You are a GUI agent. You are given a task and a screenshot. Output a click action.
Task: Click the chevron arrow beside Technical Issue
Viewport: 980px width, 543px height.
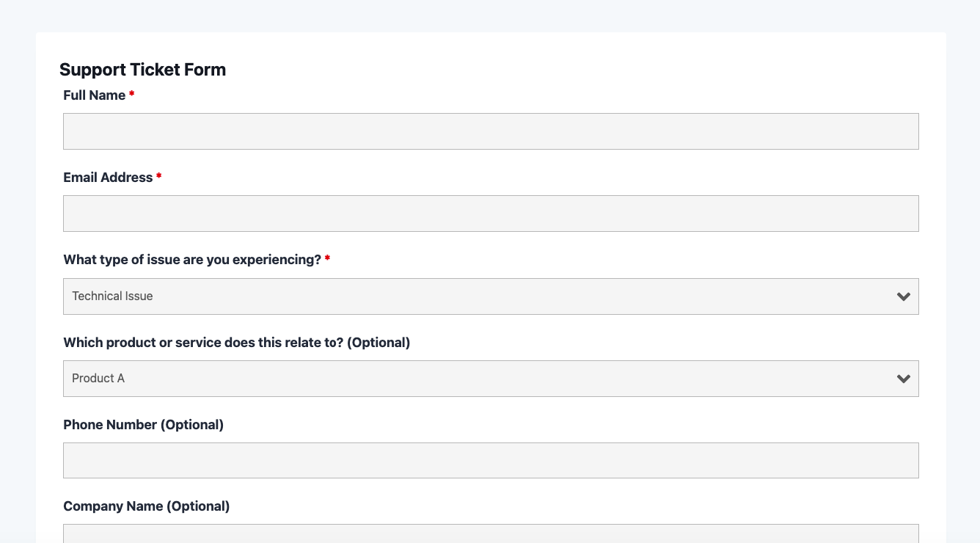(903, 296)
